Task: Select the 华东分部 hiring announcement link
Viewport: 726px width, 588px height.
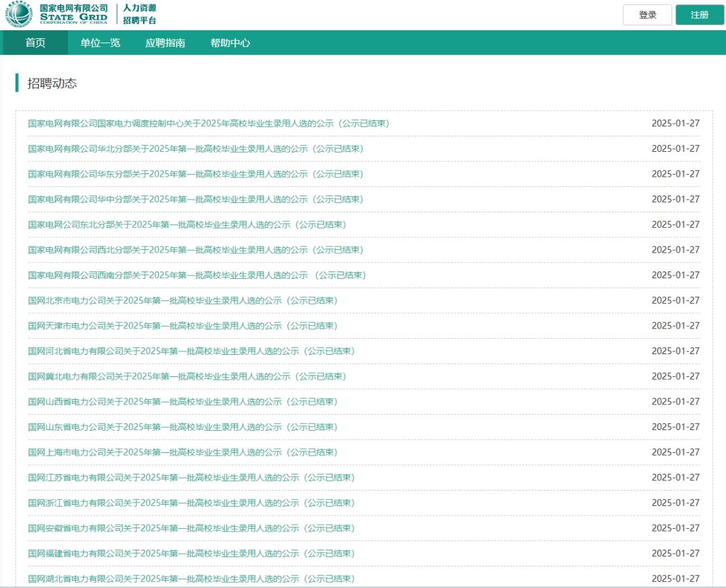Action: pos(196,174)
